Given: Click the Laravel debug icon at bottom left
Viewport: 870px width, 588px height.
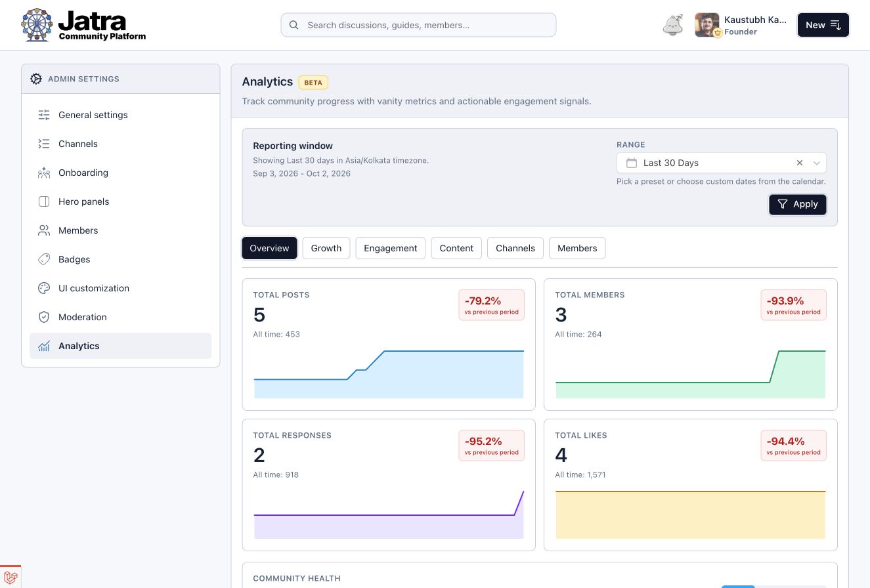Looking at the screenshot, I should 11,577.
